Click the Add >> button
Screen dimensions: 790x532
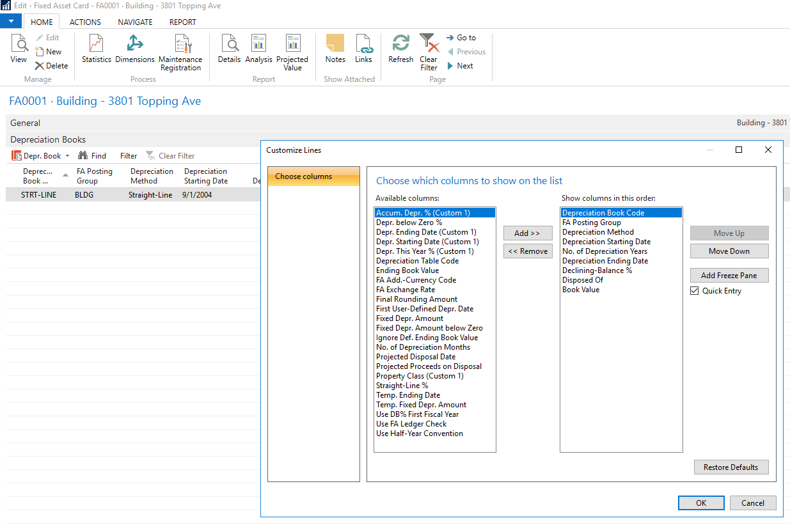point(527,233)
